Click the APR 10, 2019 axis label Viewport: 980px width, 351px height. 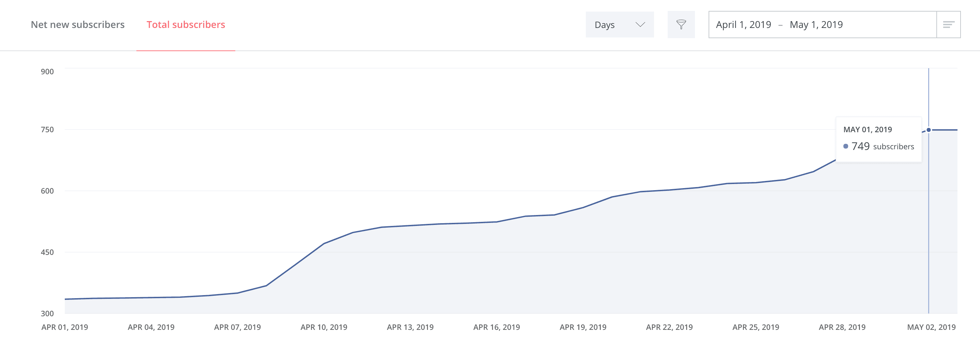[324, 327]
